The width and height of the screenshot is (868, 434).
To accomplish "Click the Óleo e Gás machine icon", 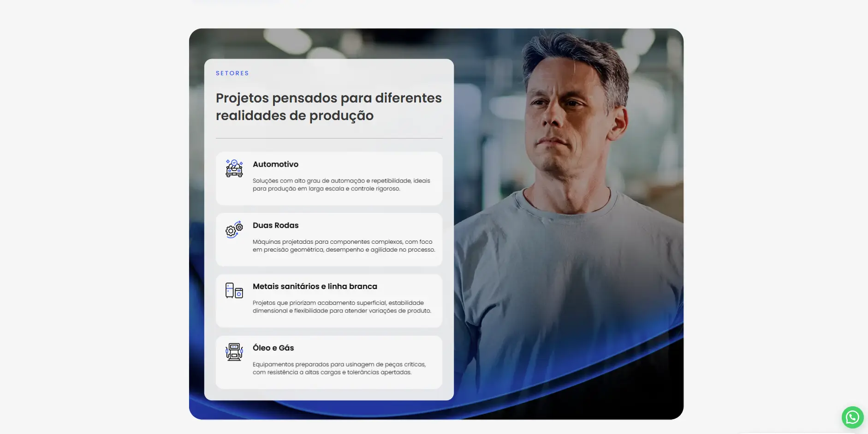I will (x=234, y=352).
